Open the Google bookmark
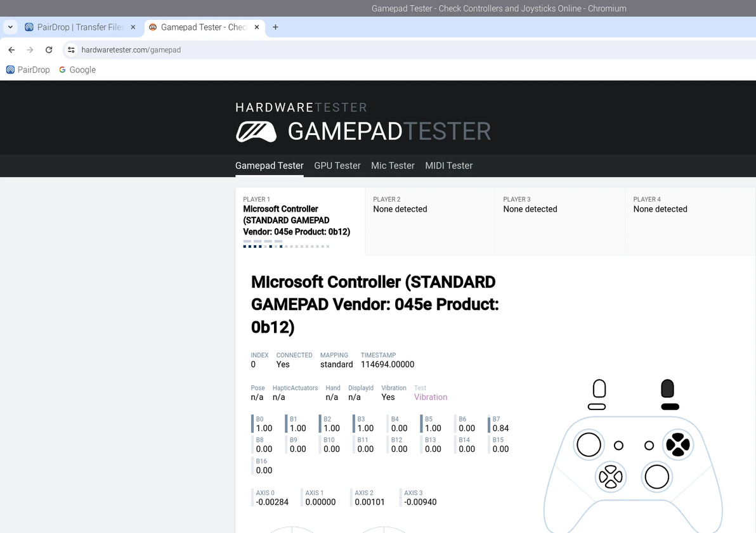Image resolution: width=756 pixels, height=533 pixels. (77, 70)
